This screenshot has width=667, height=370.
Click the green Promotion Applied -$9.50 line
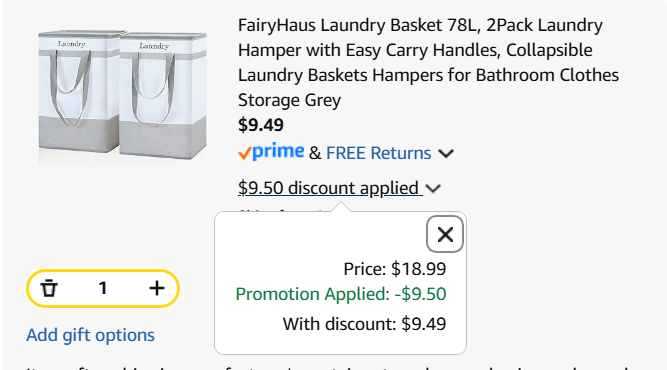point(341,294)
